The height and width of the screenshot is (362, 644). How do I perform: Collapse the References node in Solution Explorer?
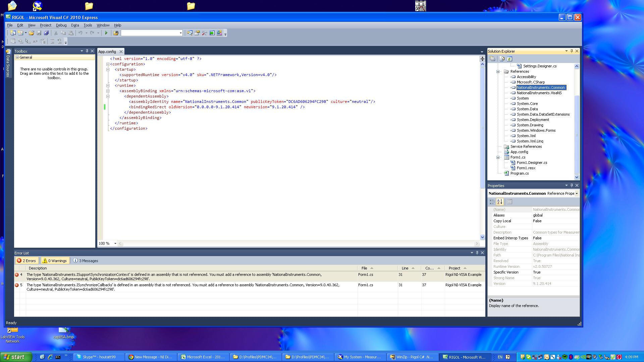tap(498, 71)
